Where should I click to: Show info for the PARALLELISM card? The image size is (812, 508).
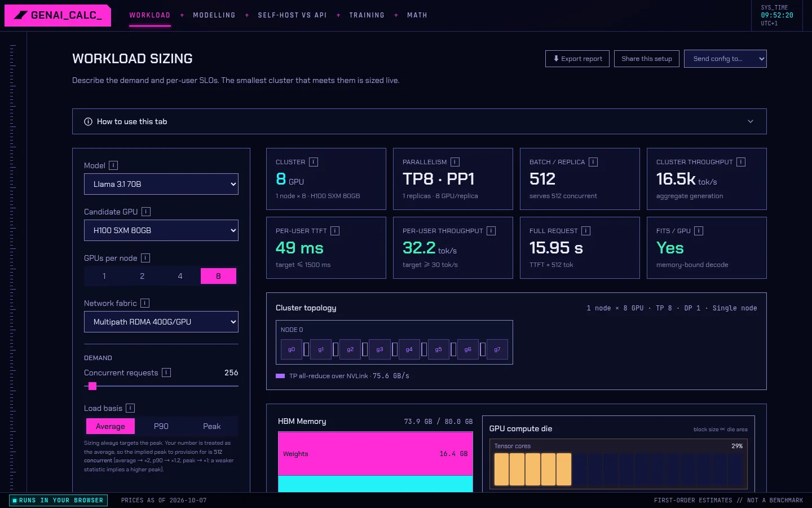[x=455, y=162]
